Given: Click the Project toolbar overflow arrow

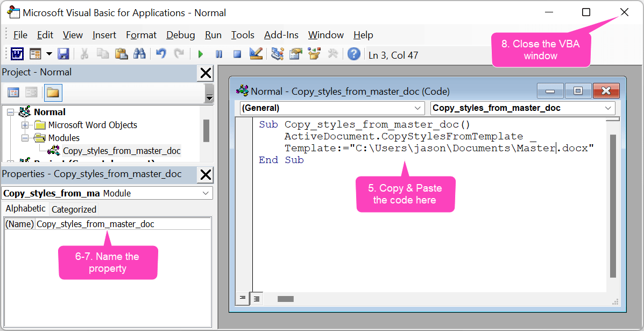Looking at the screenshot, I should click(x=209, y=97).
